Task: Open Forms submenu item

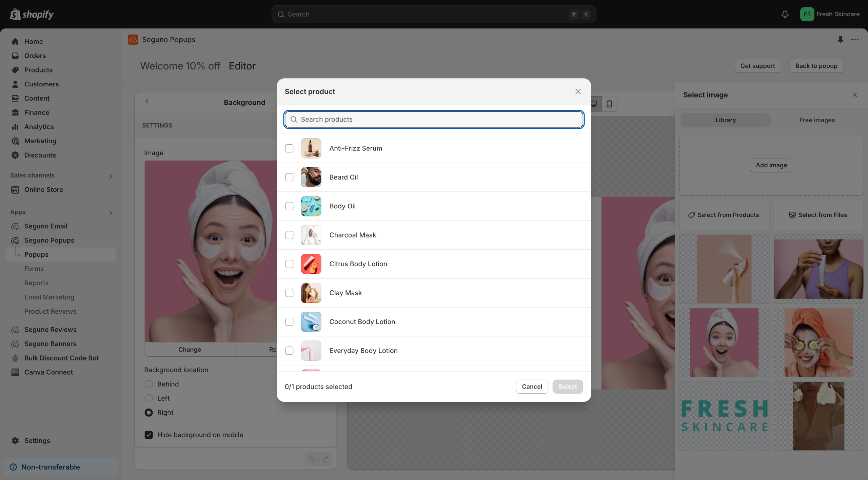Action: pyautogui.click(x=34, y=269)
